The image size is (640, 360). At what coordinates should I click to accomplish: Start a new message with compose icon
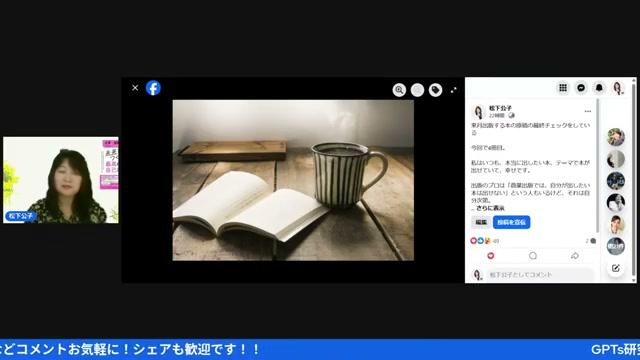pyautogui.click(x=616, y=268)
